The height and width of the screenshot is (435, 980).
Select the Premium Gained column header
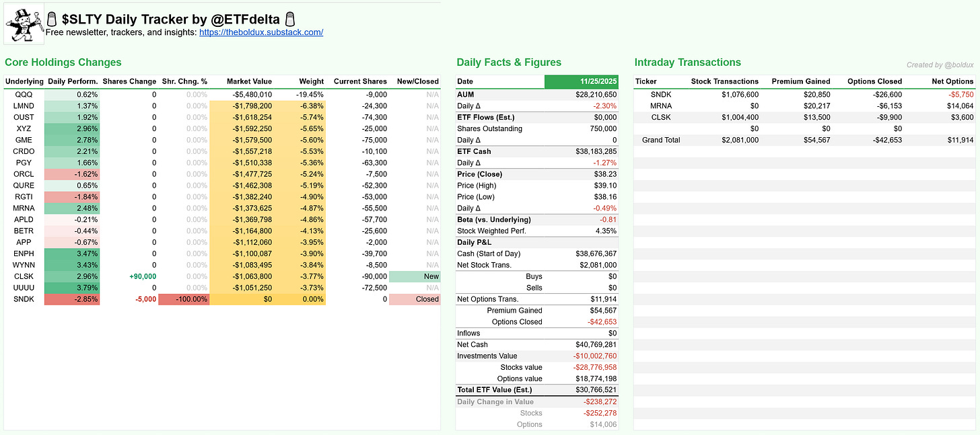pos(800,81)
